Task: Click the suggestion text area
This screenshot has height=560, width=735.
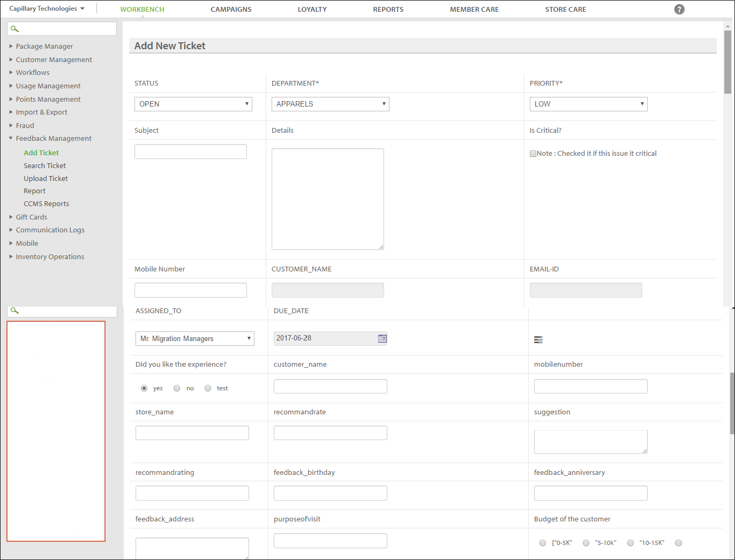Action: point(591,442)
